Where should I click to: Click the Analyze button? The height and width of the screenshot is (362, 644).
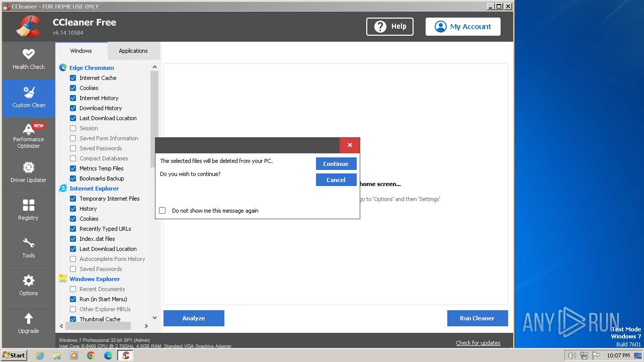tap(194, 318)
